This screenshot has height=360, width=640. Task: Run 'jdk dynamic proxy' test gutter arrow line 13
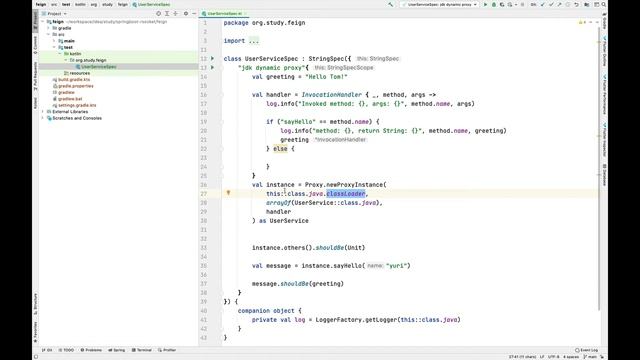coord(212,67)
